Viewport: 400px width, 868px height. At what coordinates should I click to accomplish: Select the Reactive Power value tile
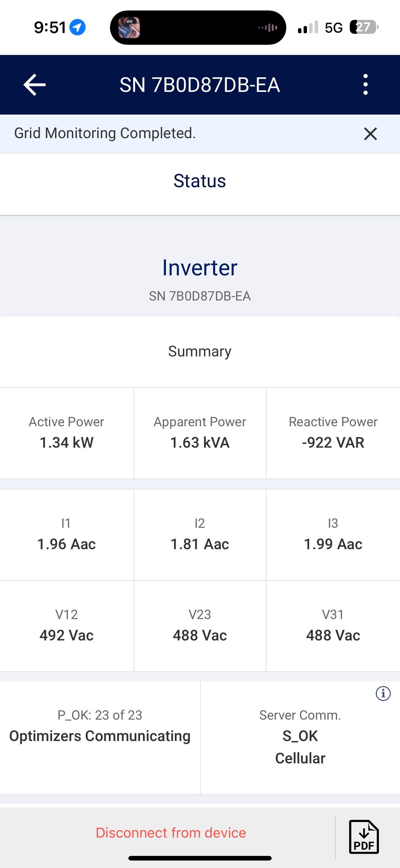coord(333,433)
